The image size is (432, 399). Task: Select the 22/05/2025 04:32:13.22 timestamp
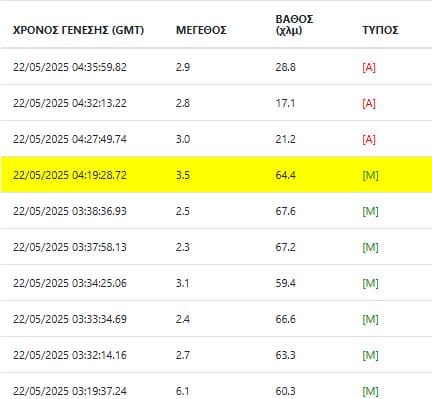click(x=70, y=103)
